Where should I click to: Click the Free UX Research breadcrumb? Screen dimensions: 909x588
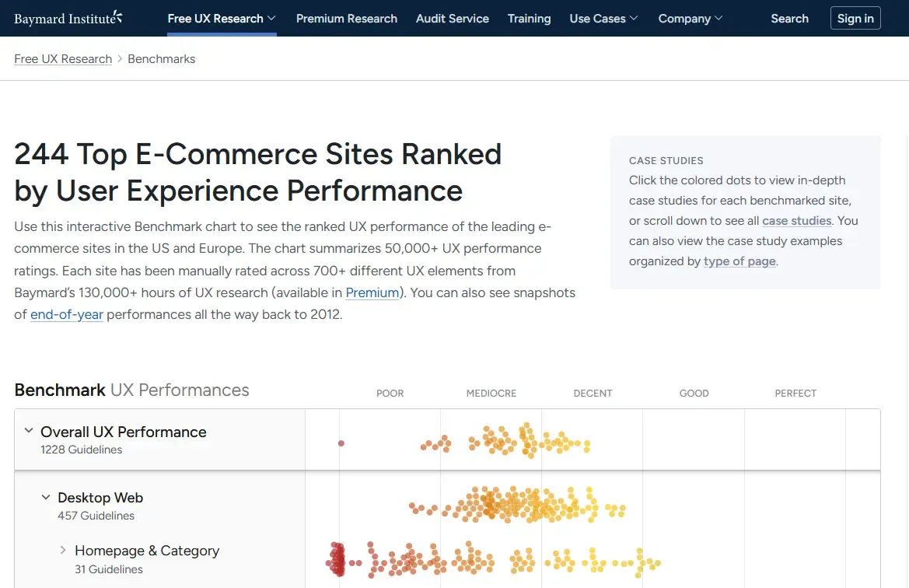[62, 58]
